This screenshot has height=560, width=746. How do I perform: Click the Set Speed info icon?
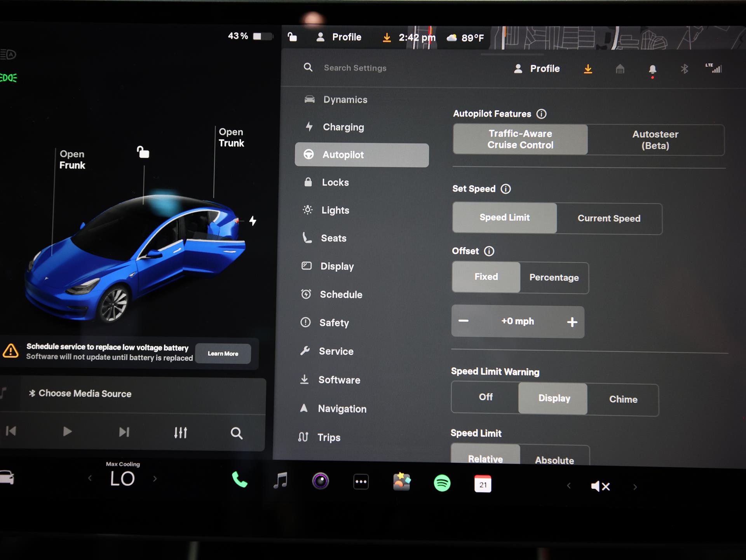tap(506, 189)
